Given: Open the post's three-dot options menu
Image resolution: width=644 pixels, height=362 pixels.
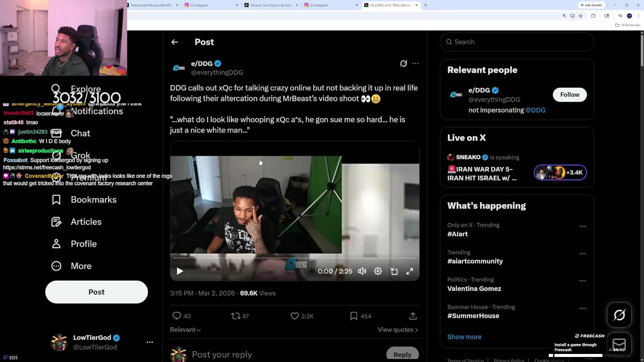Looking at the screenshot, I should (x=415, y=63).
